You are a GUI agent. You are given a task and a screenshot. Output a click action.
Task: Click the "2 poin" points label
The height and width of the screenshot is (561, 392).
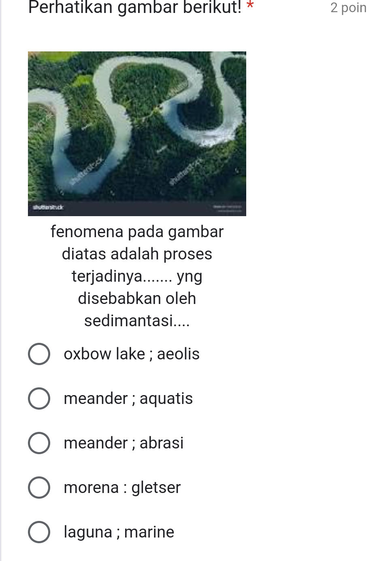[348, 8]
